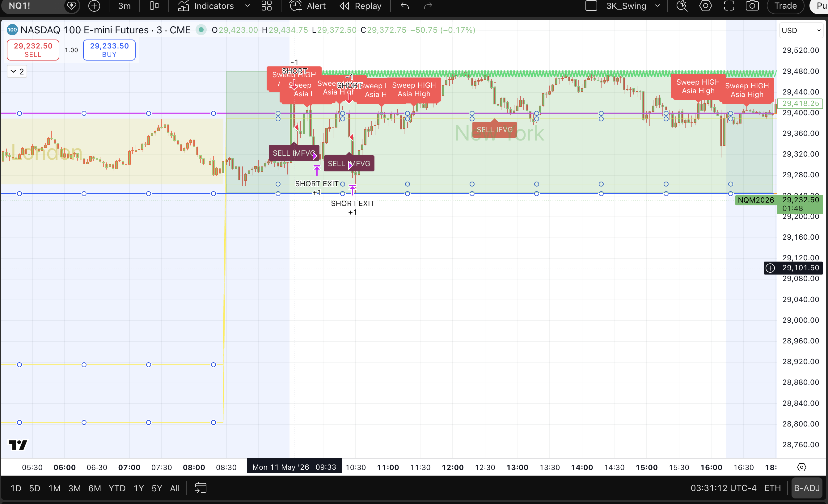
Task: Click the upper SELL MFVG label
Action: tap(294, 153)
